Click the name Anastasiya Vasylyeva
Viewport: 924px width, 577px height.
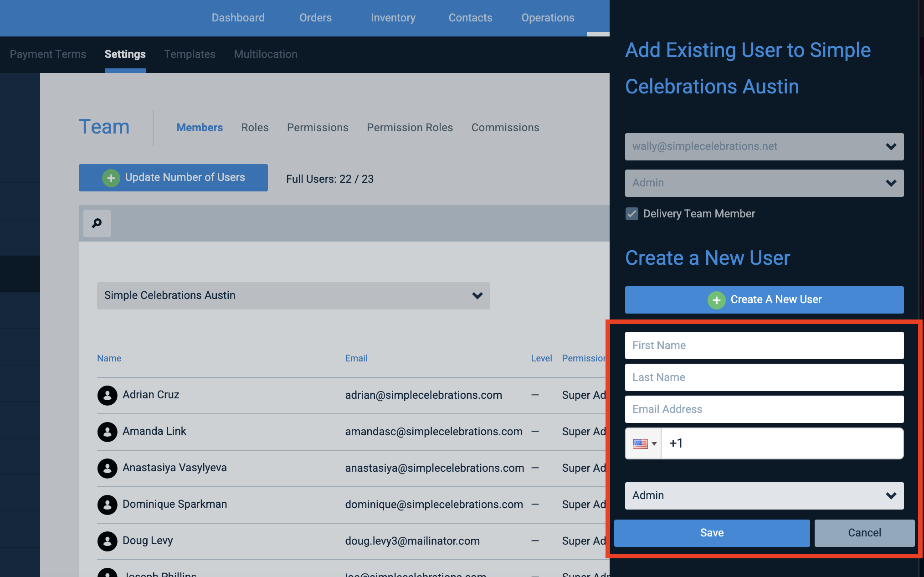(175, 468)
